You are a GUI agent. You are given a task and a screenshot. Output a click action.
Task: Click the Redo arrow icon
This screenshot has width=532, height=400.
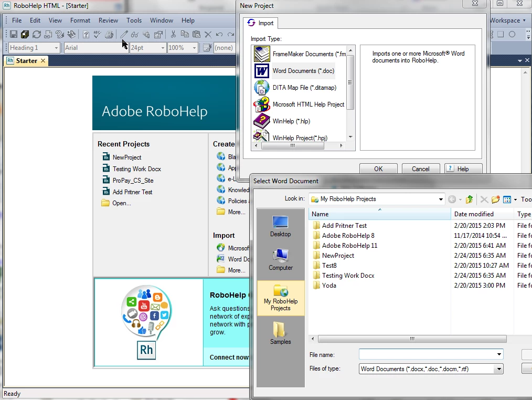pos(231,34)
